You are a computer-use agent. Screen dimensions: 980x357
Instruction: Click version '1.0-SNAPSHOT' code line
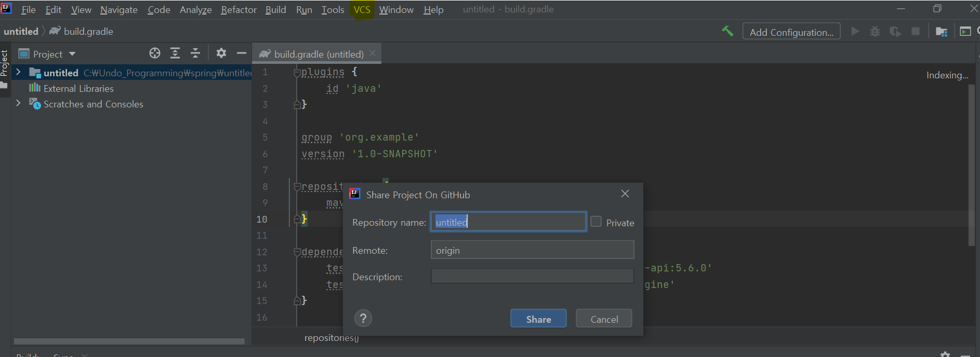369,154
